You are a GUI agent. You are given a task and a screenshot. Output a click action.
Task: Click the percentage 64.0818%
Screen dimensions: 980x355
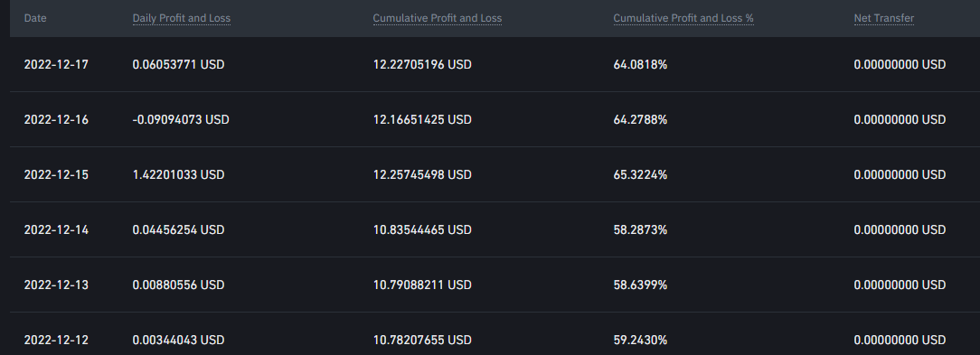pyautogui.click(x=640, y=64)
